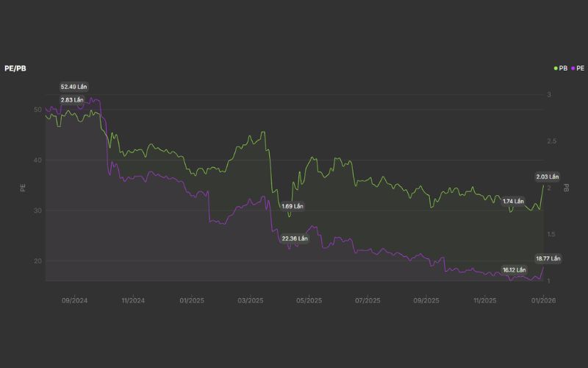Select the 16.12 Lần PE low label
The height and width of the screenshot is (368, 588).
point(514,269)
